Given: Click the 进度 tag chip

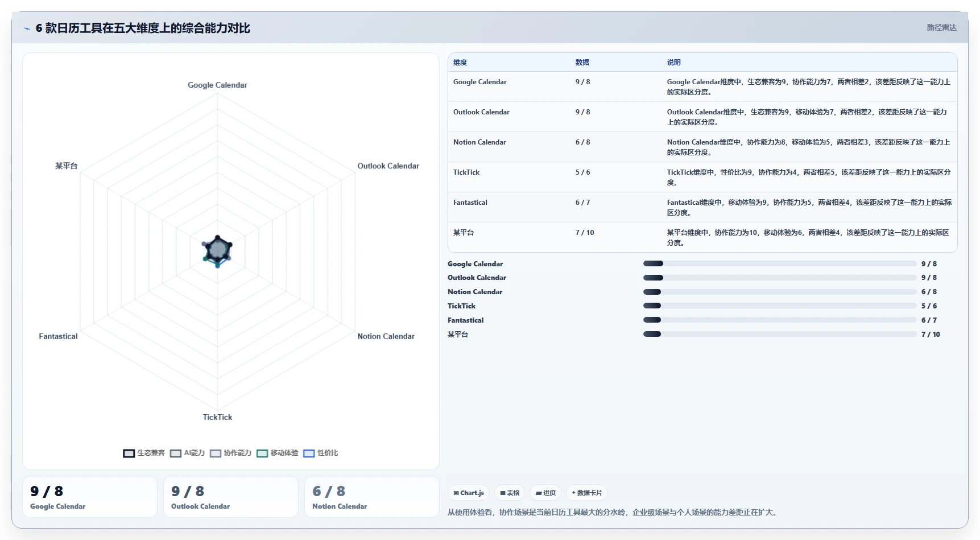Looking at the screenshot, I should 545,493.
